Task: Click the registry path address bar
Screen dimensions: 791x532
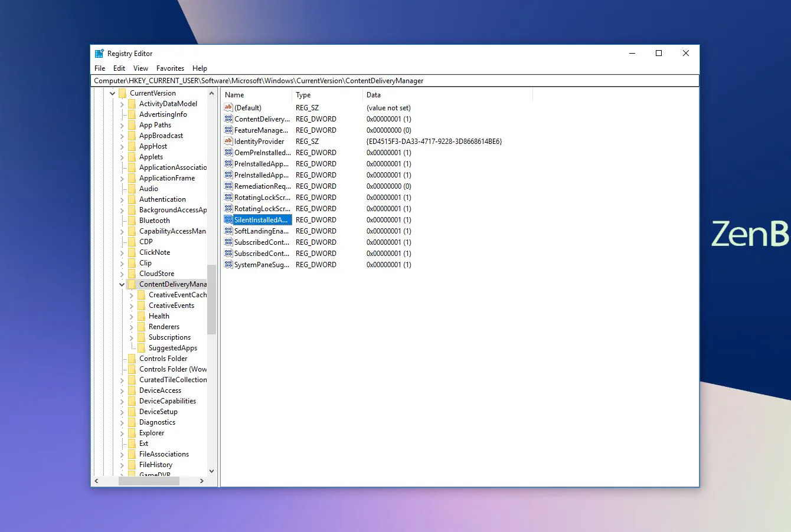Action: [395, 81]
